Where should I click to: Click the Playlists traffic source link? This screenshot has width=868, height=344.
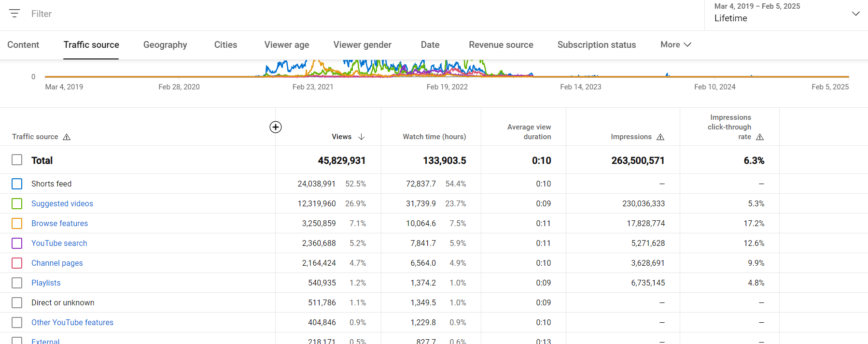click(x=46, y=283)
